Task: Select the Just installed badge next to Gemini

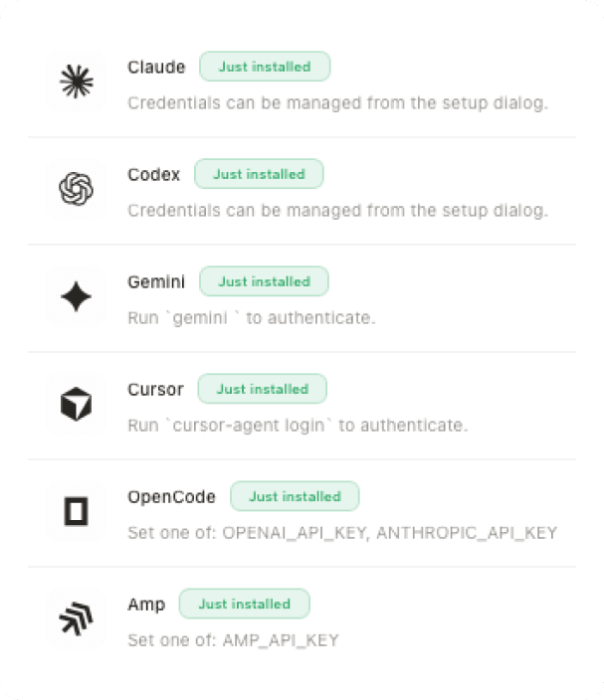Action: coord(264,281)
